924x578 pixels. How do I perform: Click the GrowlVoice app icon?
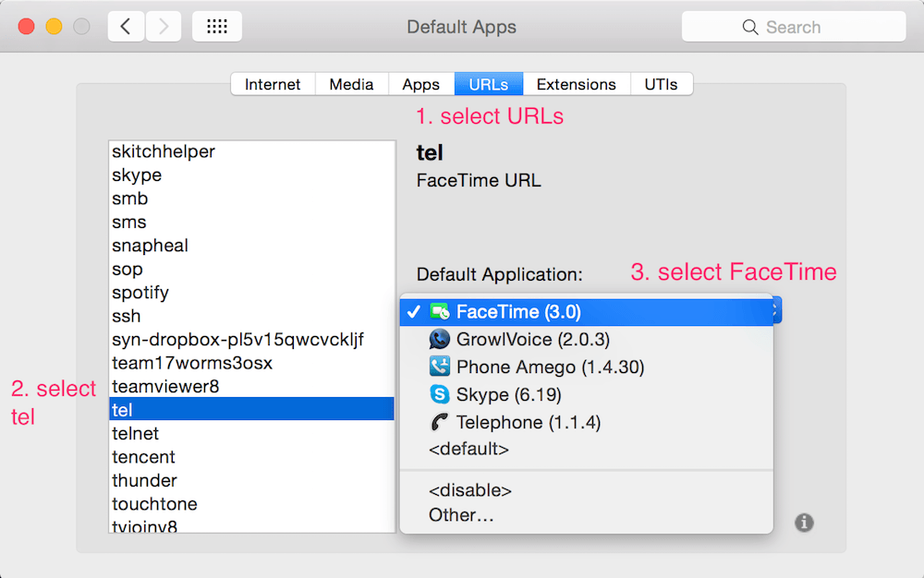[x=440, y=339]
